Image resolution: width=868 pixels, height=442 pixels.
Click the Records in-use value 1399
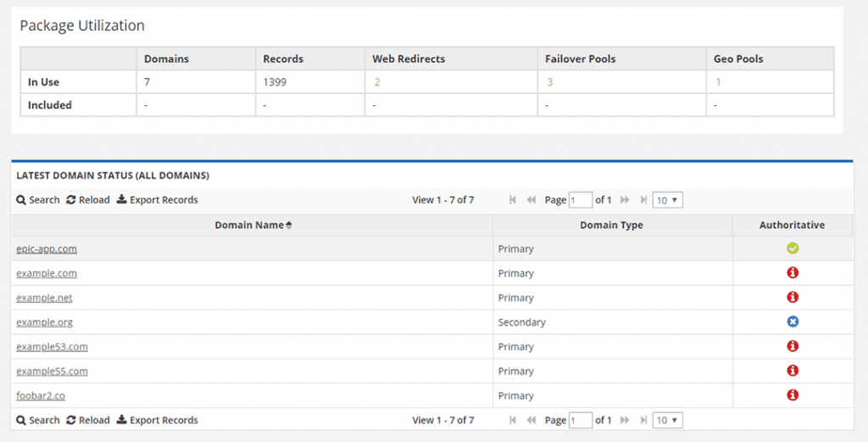(275, 82)
